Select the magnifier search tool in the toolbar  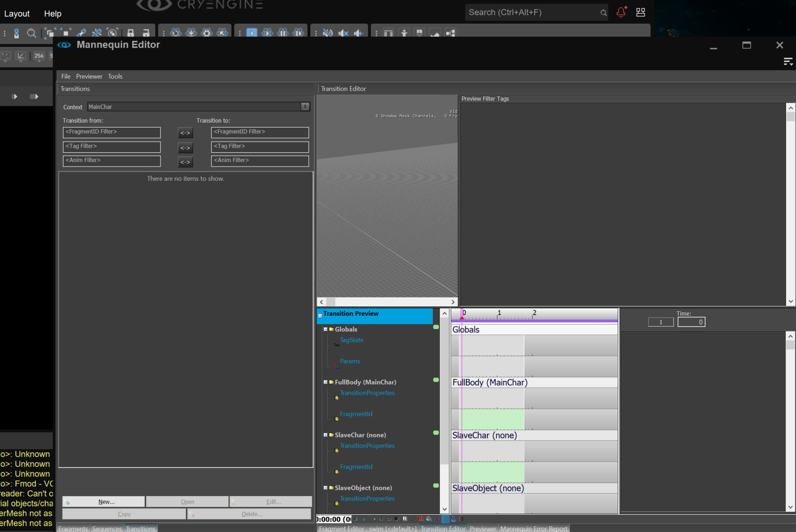(x=31, y=33)
